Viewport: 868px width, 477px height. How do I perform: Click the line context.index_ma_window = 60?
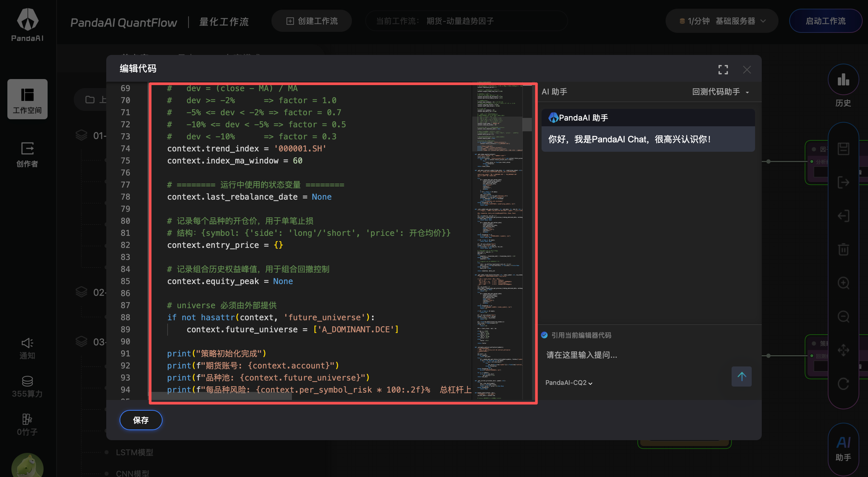click(235, 161)
